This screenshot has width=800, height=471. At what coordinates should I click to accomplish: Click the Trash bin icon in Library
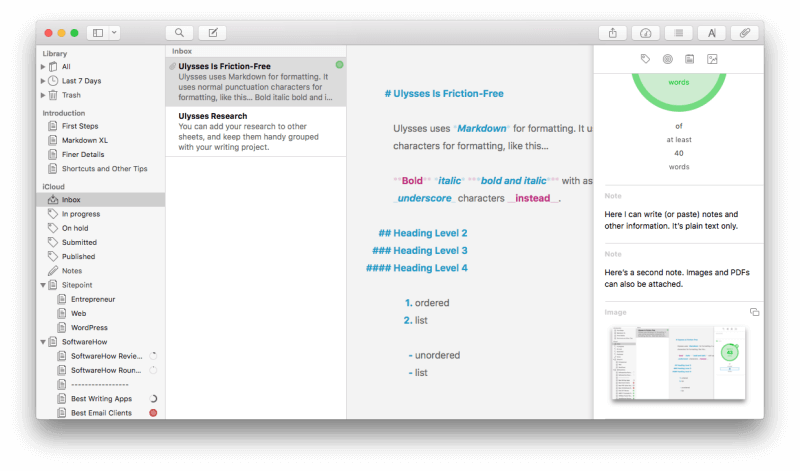[x=53, y=95]
